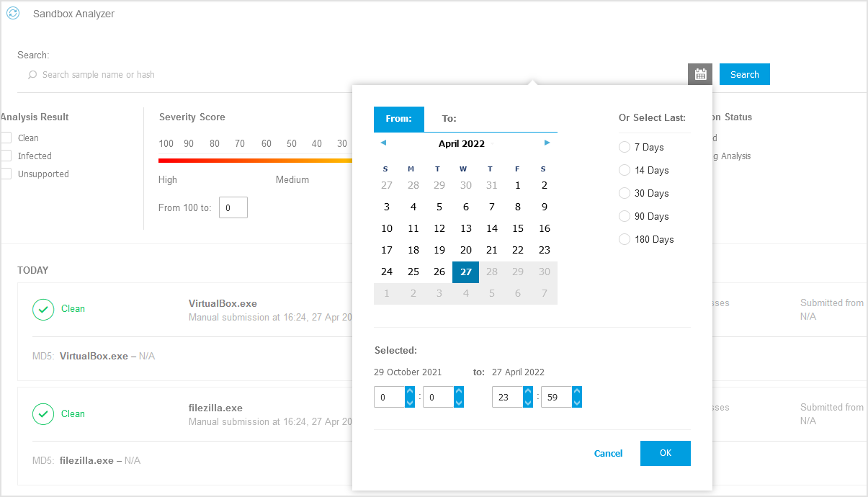Viewport: 868px width, 497px height.
Task: Go to the previous month with the arrow
Action: 383,143
